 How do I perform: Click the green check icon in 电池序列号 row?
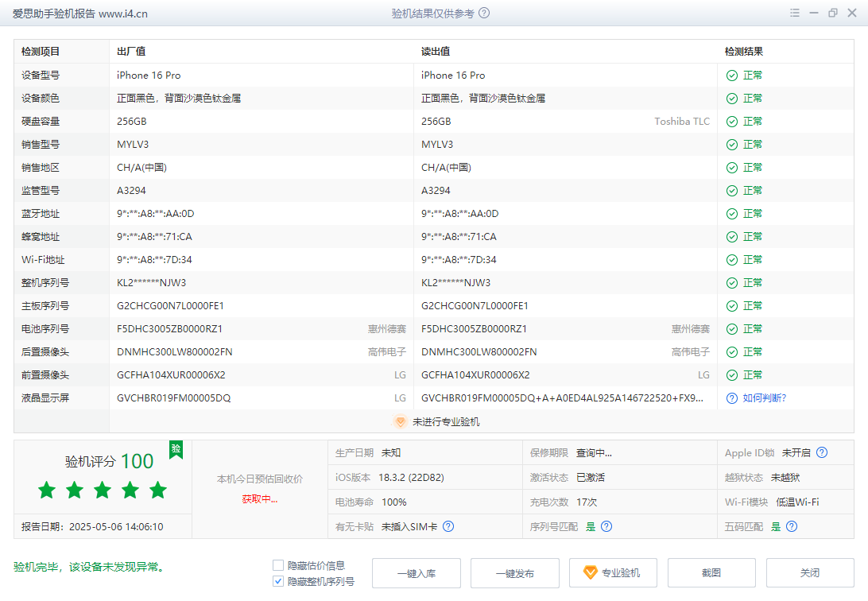click(x=732, y=329)
